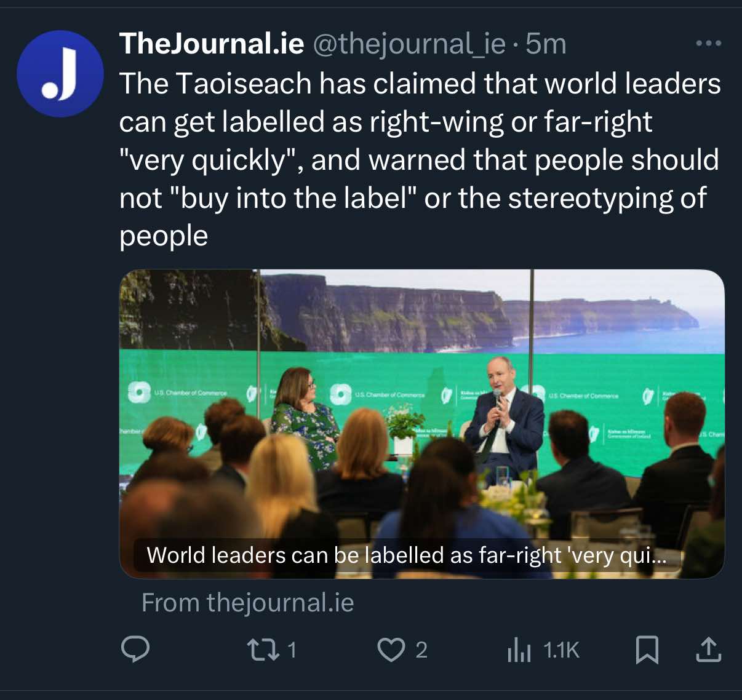This screenshot has width=742, height=700.
Task: Open the article preview image card
Action: (421, 424)
